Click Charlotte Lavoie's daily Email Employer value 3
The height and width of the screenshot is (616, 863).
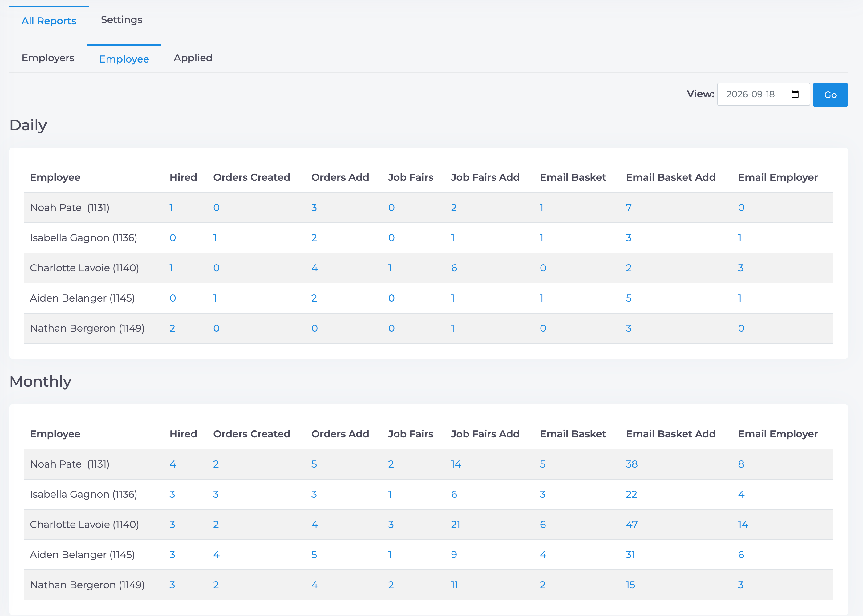point(741,268)
